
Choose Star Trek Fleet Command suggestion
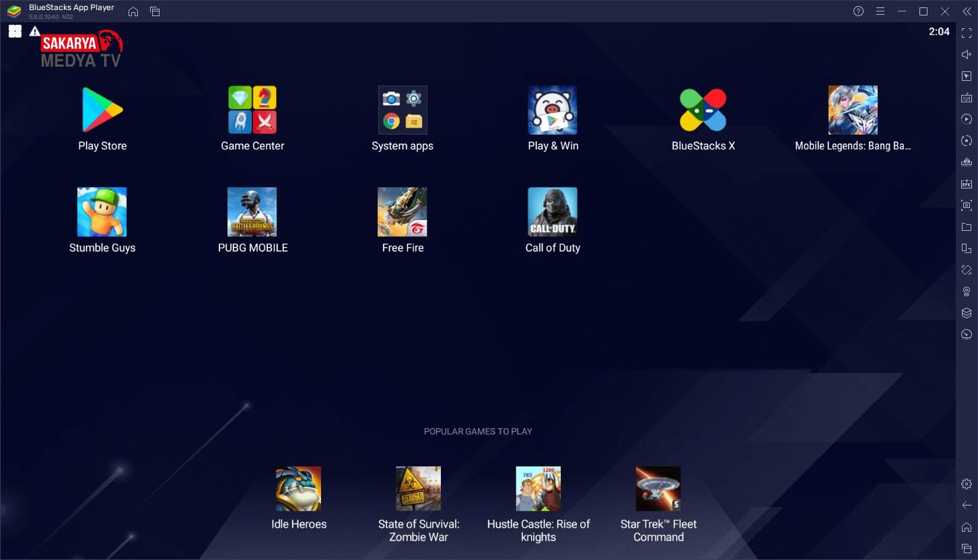click(658, 489)
